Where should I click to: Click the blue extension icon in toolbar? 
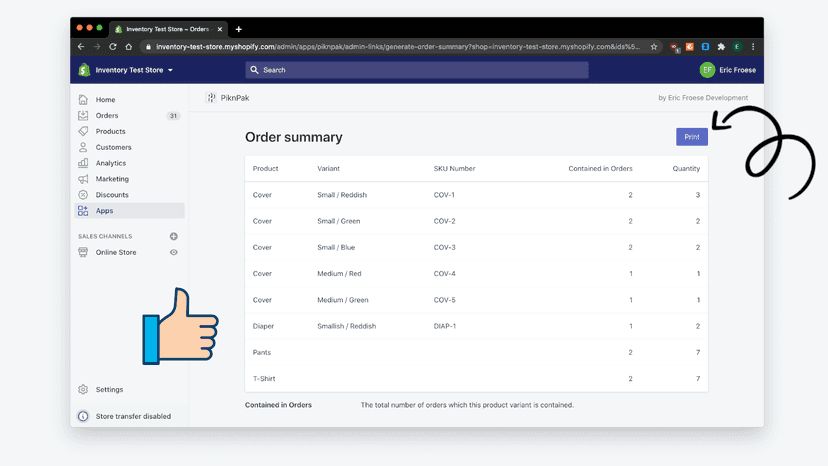coord(705,46)
